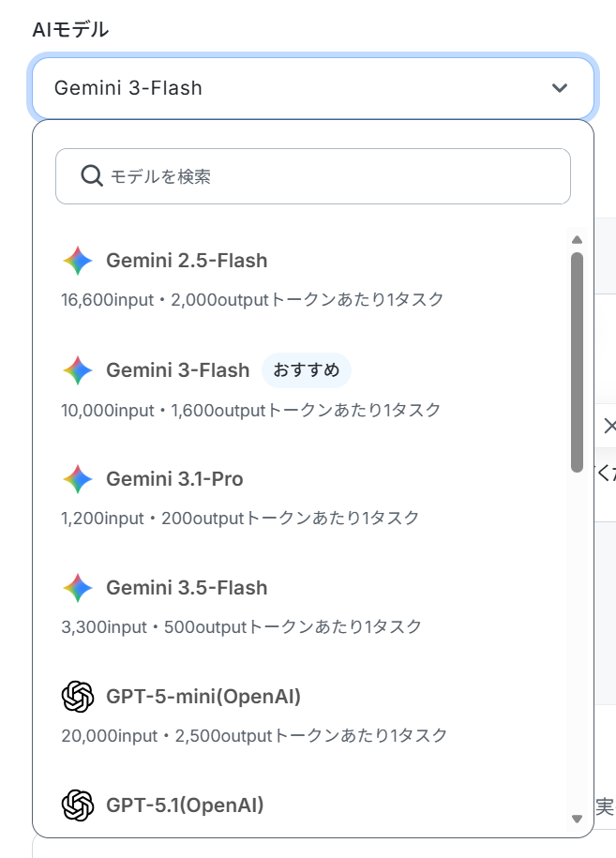The width and height of the screenshot is (616, 858).
Task: Click the magnifier icon in model search
Action: (91, 176)
